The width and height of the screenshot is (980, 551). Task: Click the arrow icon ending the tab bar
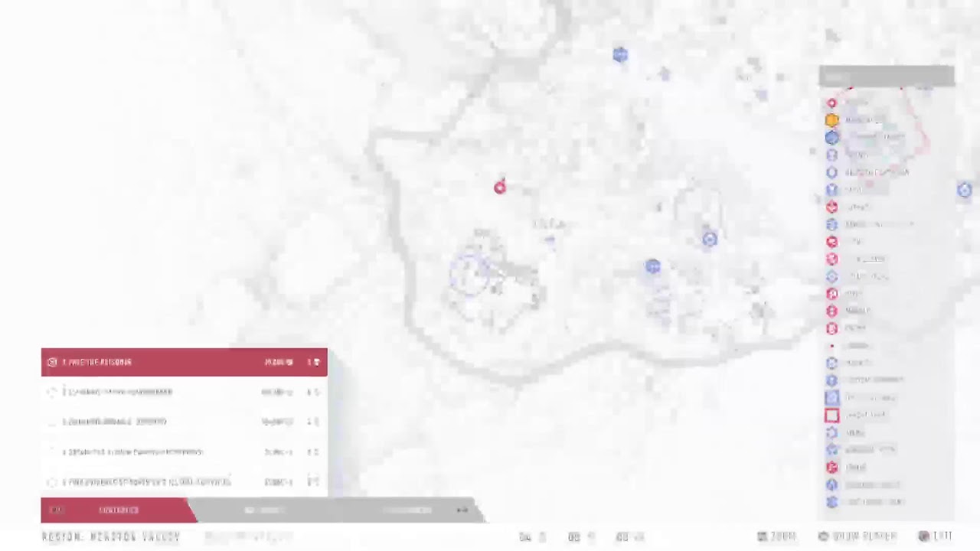click(x=462, y=510)
